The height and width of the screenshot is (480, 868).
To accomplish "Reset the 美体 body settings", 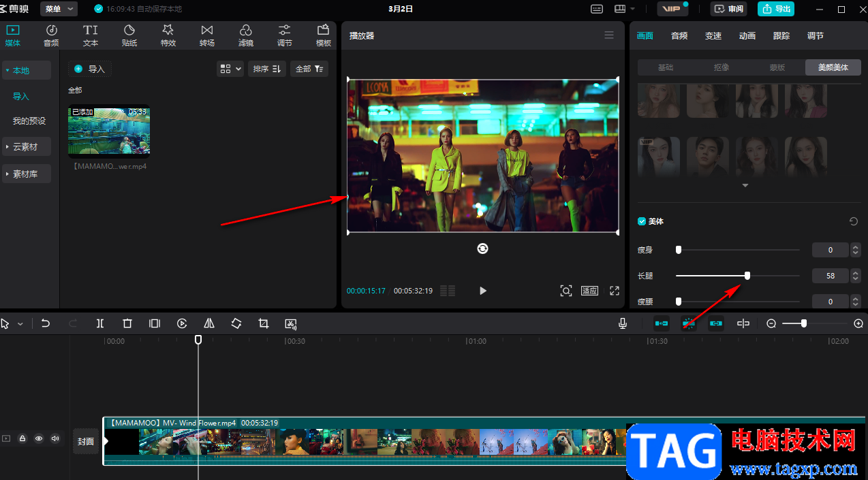I will click(x=854, y=221).
